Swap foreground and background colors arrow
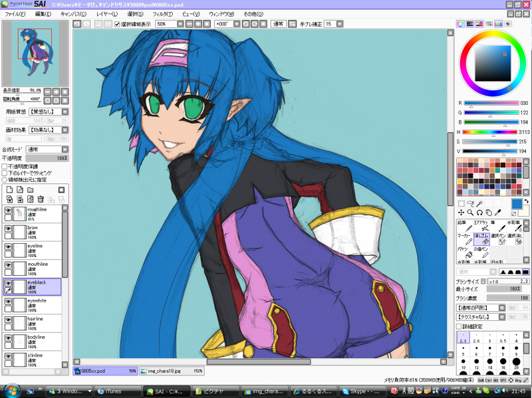532x398 pixels. click(x=526, y=202)
